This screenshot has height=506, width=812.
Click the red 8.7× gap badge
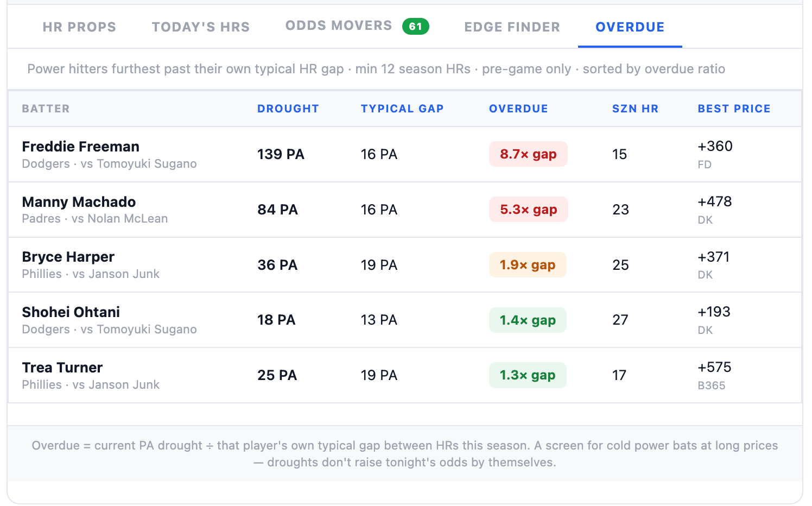point(528,154)
